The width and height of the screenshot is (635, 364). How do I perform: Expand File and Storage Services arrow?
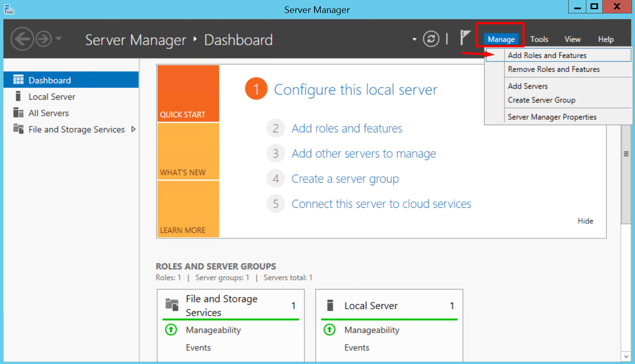[x=133, y=129]
